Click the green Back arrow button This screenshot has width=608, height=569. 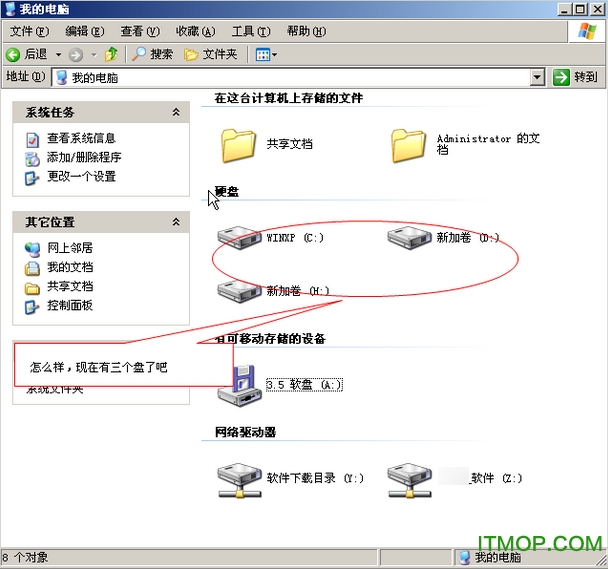13,55
